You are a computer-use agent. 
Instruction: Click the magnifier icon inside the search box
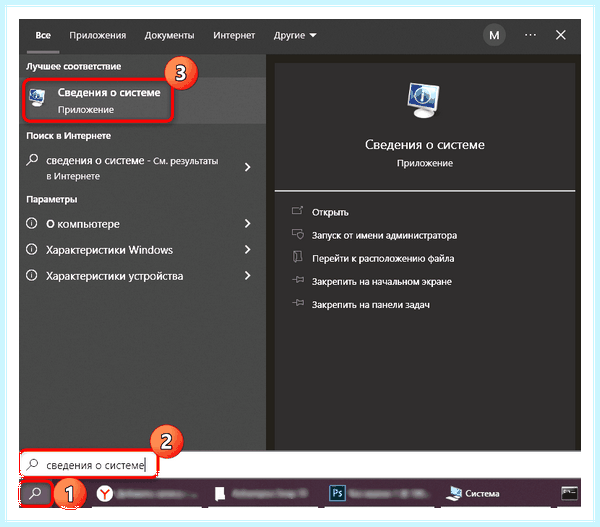tap(33, 464)
